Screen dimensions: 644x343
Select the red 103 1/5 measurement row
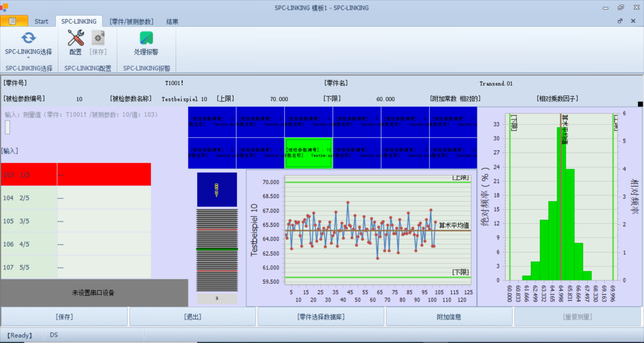tap(76, 175)
